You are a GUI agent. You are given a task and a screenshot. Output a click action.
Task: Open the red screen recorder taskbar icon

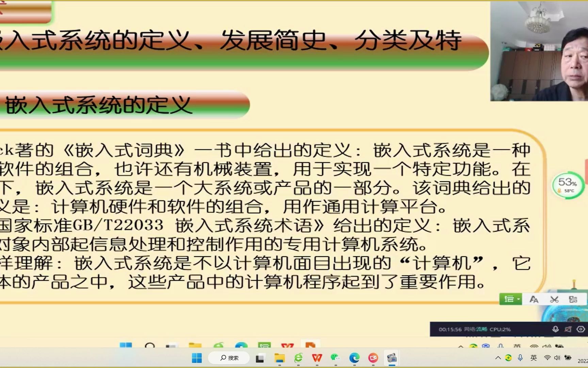click(x=373, y=358)
